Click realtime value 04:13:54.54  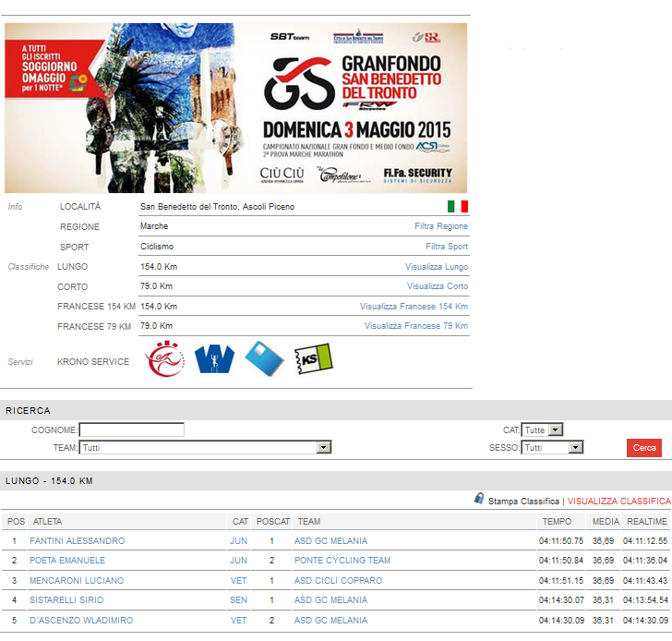coord(645,599)
